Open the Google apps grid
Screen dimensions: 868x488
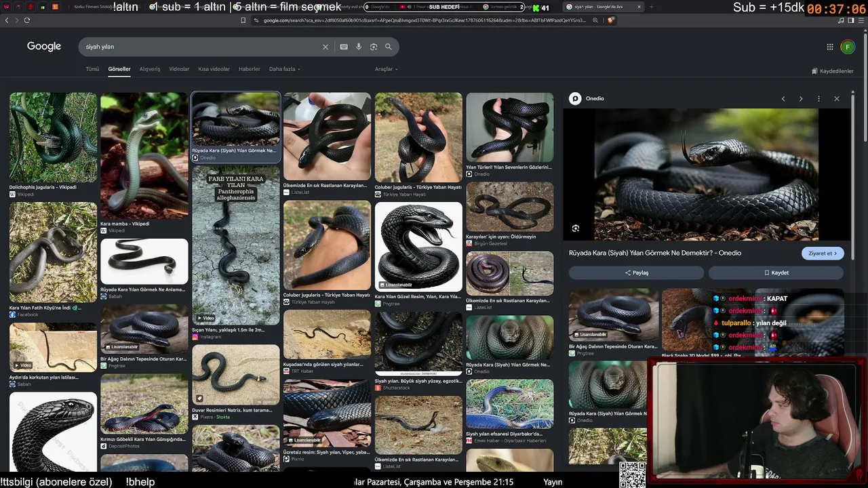pyautogui.click(x=830, y=47)
